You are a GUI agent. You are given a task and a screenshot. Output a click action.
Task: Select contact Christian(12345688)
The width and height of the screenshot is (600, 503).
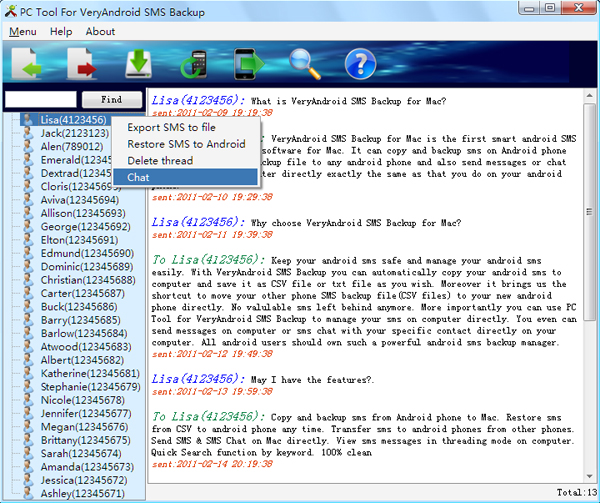coord(88,280)
